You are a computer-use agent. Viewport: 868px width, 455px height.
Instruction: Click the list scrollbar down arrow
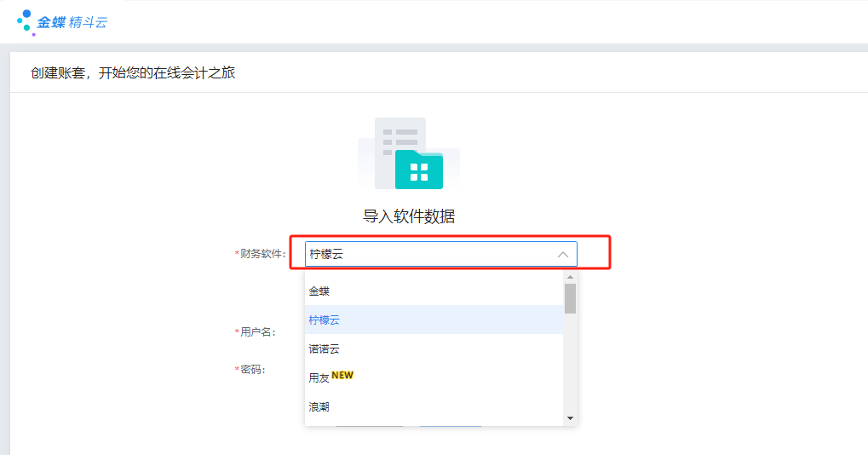click(x=570, y=418)
